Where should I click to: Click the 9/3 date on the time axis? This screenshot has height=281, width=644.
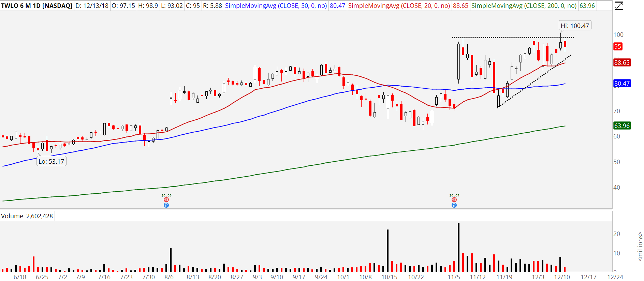(257, 277)
